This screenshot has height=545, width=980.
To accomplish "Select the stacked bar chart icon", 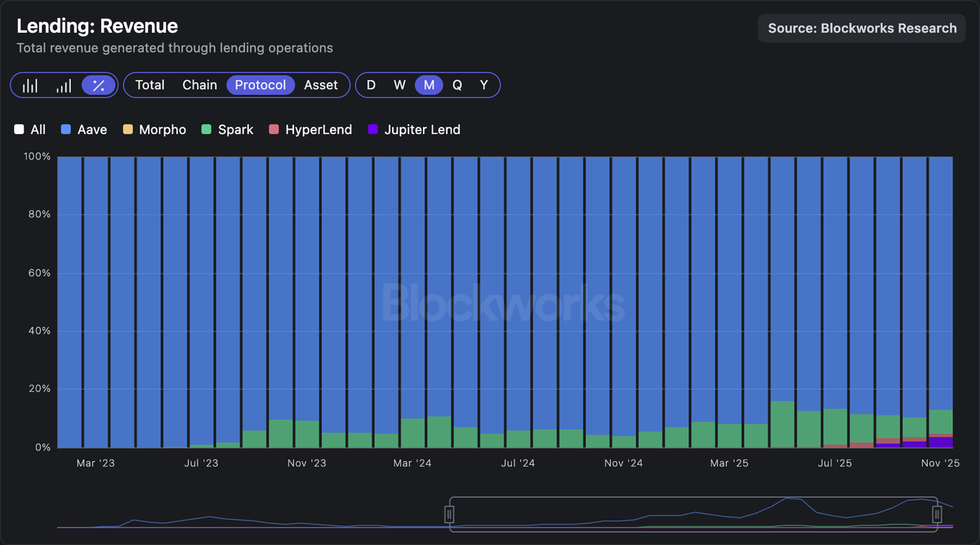I will pos(63,84).
